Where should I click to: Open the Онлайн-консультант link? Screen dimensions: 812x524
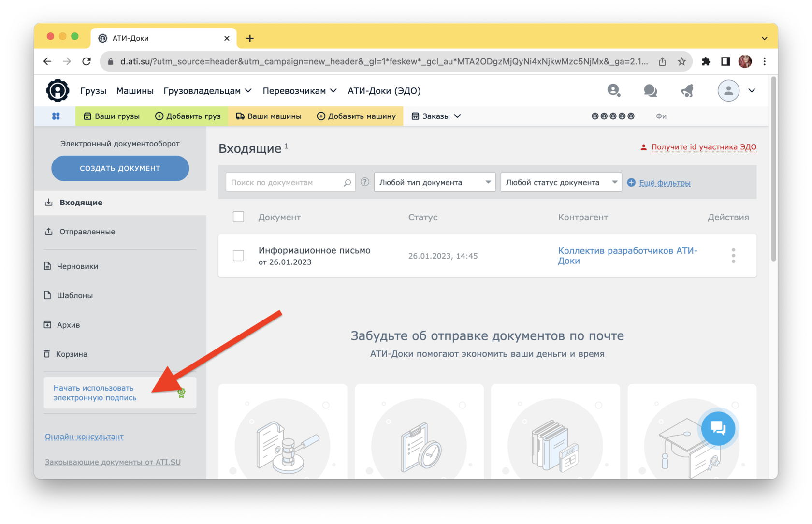click(84, 437)
